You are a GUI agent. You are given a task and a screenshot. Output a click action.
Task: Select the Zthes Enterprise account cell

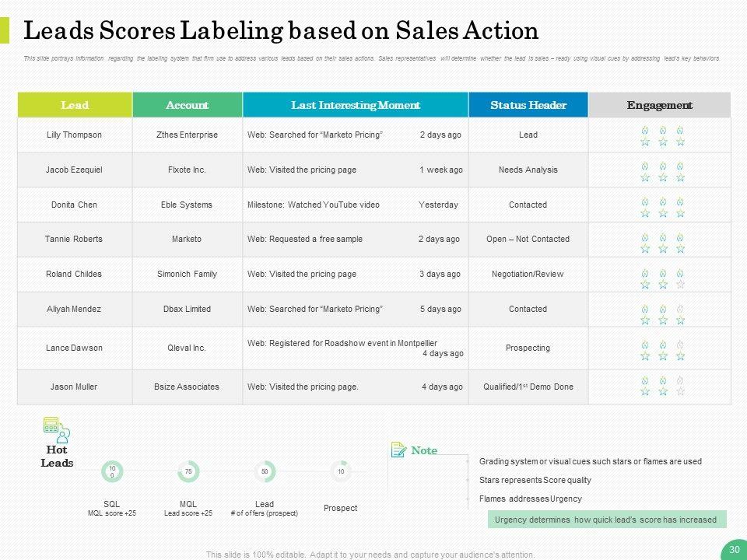pyautogui.click(x=188, y=135)
